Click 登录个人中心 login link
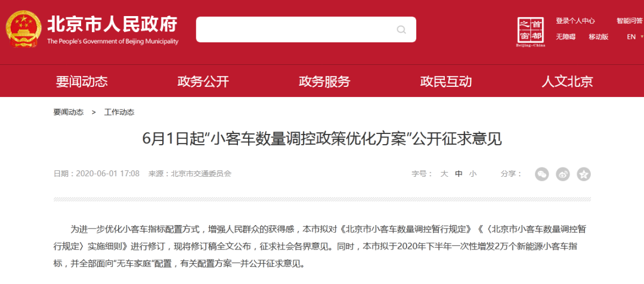The height and width of the screenshot is (284, 644). click(x=575, y=21)
